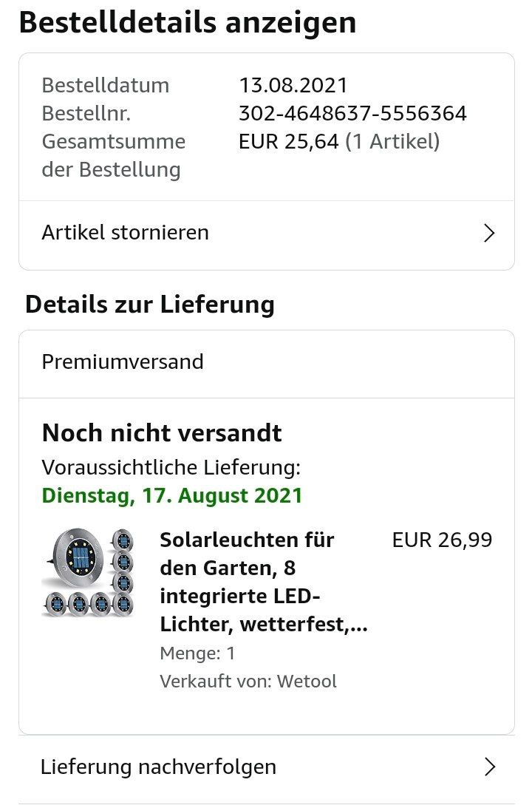Click the seller name Wetool

coord(306,681)
